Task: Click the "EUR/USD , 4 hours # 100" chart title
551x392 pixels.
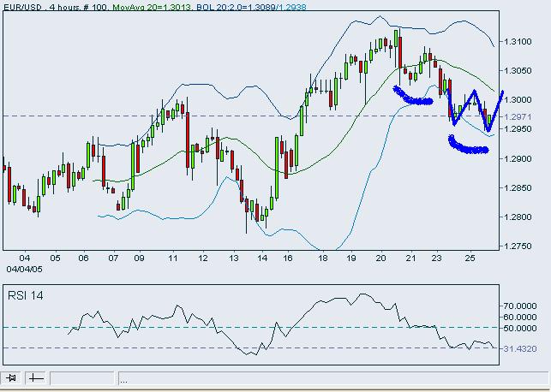Action: (55, 7)
